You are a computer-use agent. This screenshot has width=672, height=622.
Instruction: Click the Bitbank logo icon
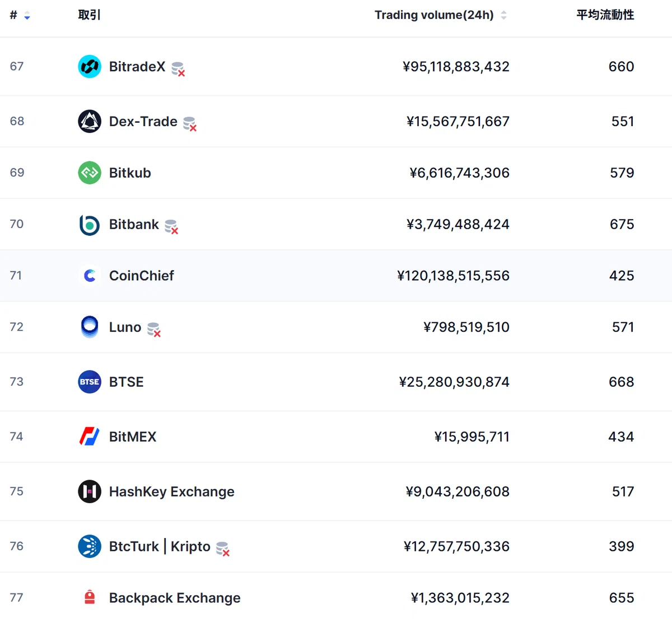pyautogui.click(x=90, y=224)
